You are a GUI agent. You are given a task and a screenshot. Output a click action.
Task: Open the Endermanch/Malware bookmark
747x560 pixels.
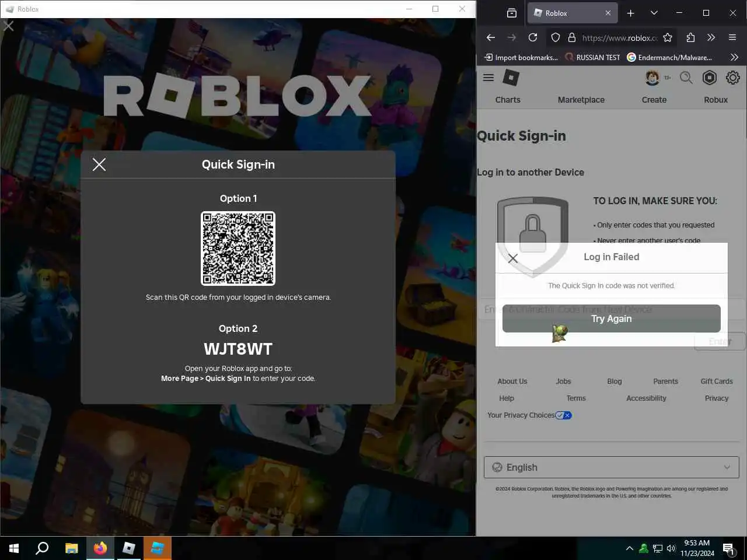pyautogui.click(x=669, y=57)
